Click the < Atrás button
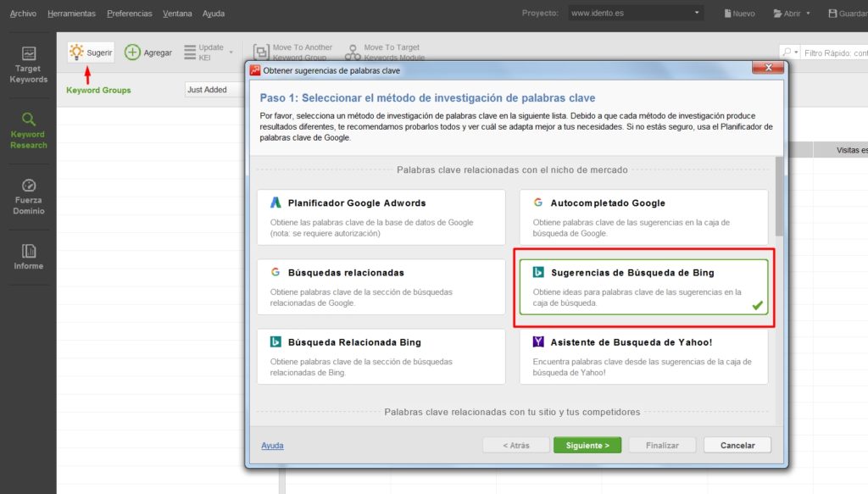 [x=516, y=446]
